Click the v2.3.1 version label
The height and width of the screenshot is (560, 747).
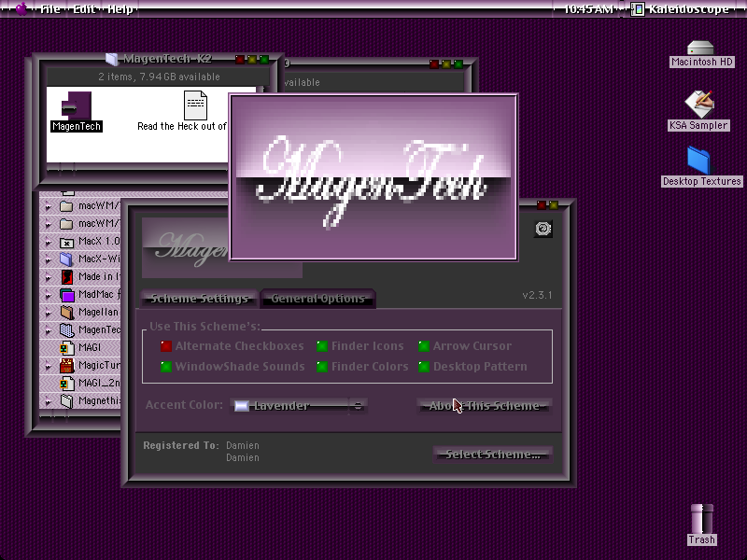[537, 295]
